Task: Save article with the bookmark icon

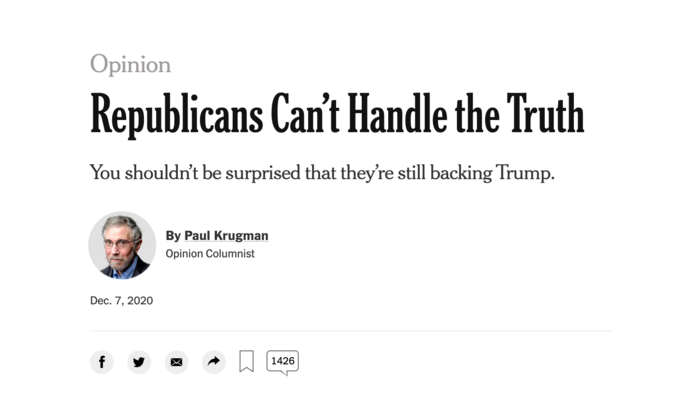Action: (246, 362)
